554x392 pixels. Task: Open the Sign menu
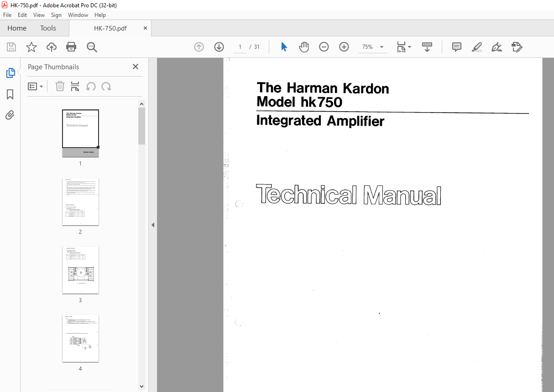coord(56,15)
